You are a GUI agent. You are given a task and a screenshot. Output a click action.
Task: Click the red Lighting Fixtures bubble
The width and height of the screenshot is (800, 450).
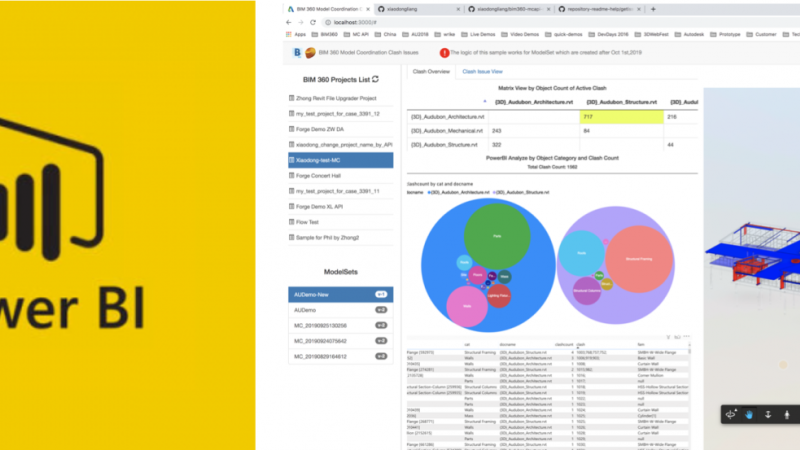pyautogui.click(x=498, y=295)
